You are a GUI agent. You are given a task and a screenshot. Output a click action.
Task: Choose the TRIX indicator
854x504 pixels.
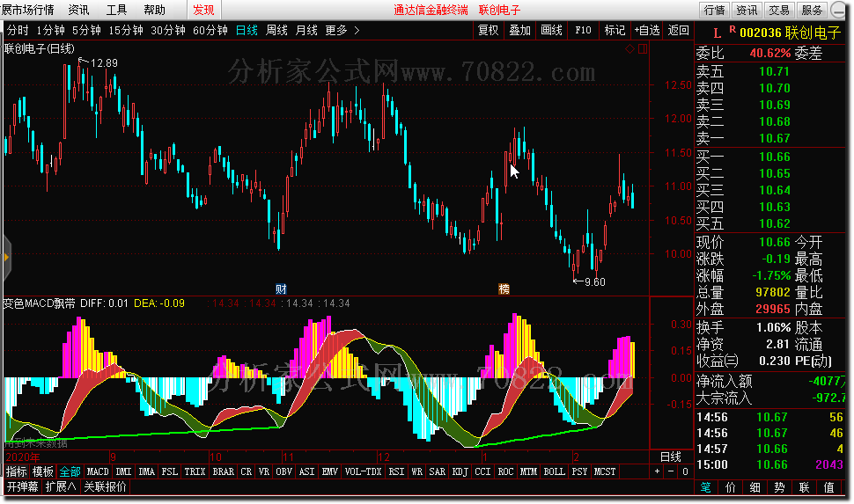click(x=195, y=471)
